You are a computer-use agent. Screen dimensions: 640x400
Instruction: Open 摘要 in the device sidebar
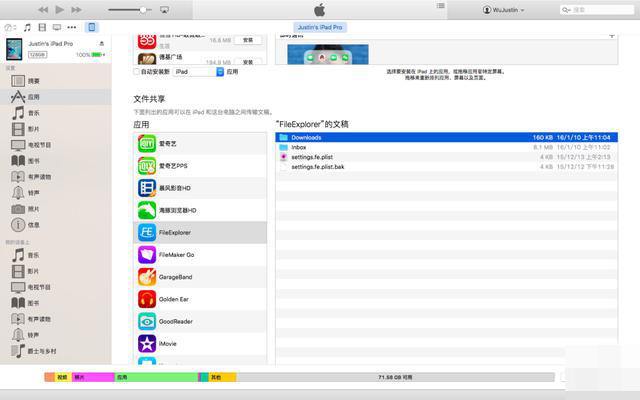pos(33,80)
